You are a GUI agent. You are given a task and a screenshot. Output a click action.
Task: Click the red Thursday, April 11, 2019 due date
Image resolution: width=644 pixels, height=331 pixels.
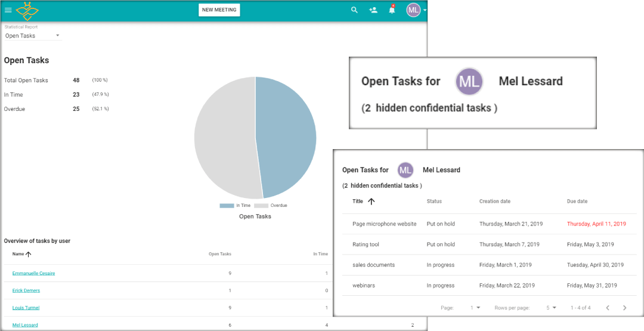[596, 224]
